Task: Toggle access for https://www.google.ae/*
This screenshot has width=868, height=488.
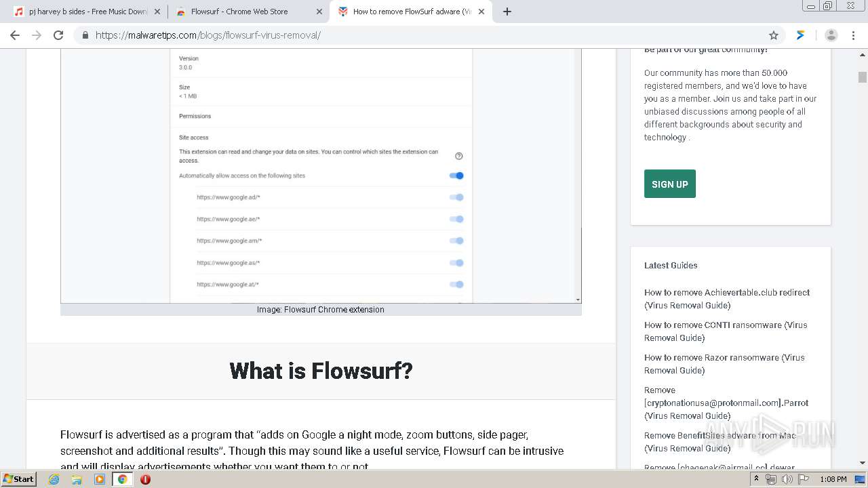Action: coord(457,219)
